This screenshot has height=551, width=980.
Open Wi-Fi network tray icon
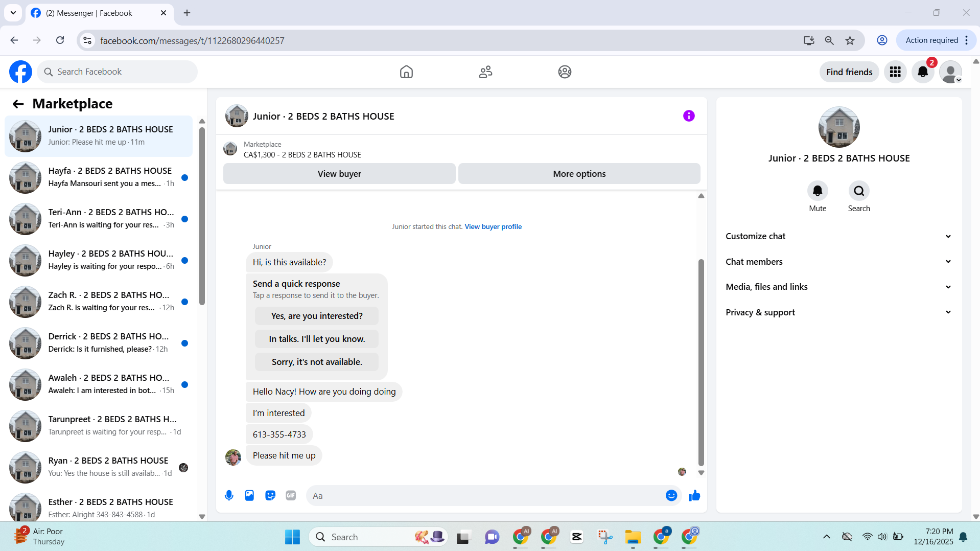(867, 537)
